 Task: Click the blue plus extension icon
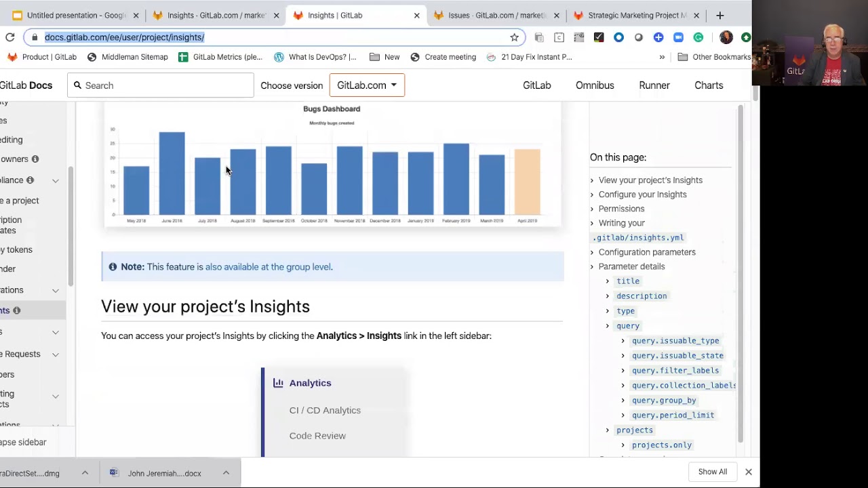pyautogui.click(x=658, y=37)
